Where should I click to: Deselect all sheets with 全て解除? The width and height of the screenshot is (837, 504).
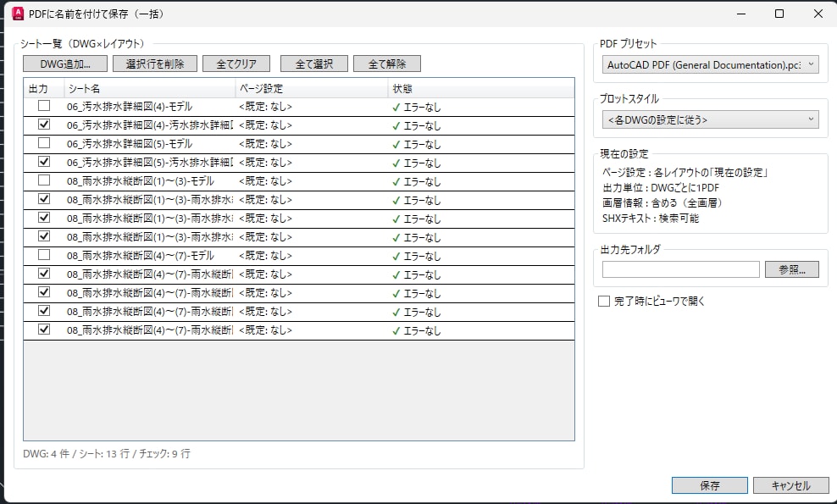(x=387, y=64)
